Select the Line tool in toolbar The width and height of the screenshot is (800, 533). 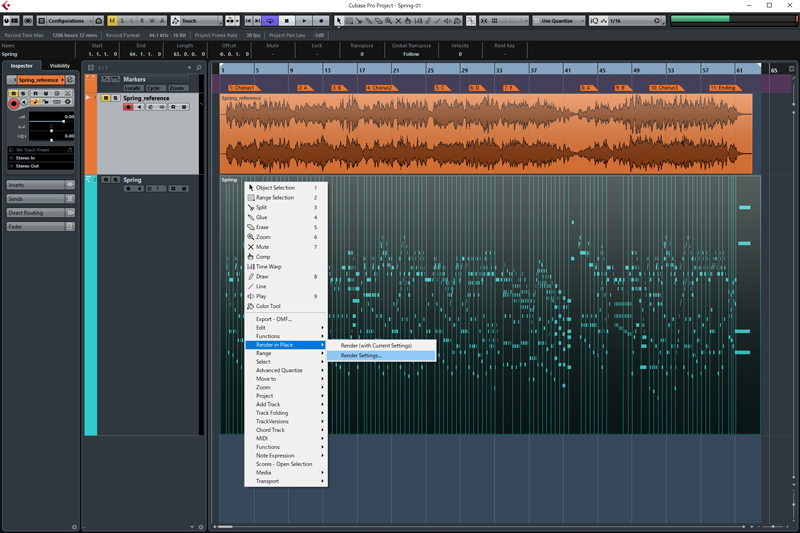(438, 21)
